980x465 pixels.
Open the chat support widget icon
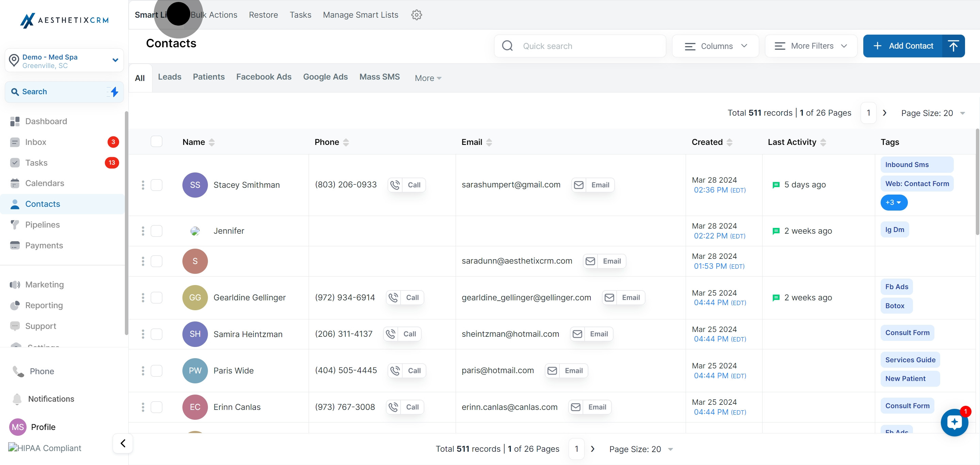click(x=954, y=422)
